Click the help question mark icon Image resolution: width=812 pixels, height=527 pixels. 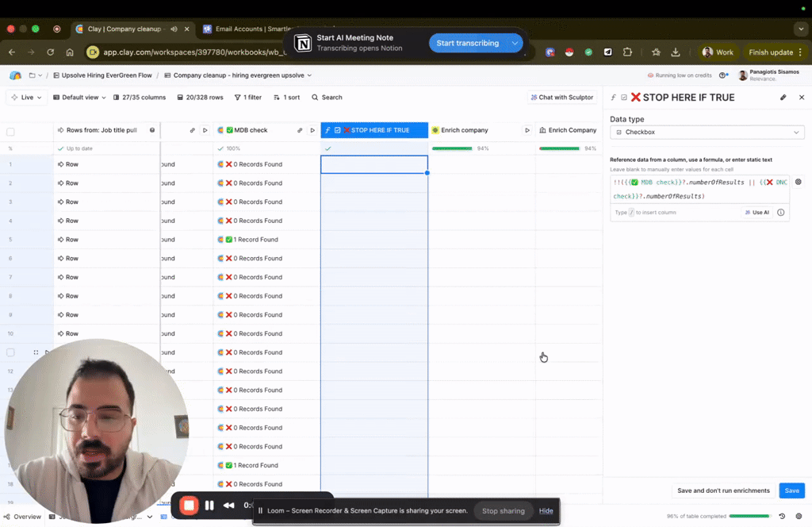coord(723,75)
